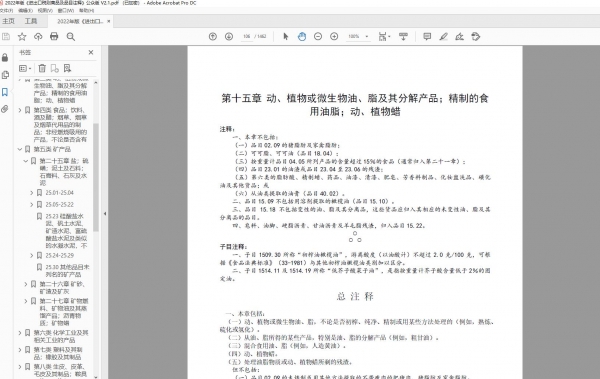Open bookmark 25.01-25.04
Screen dimensions: 600x379
coord(59,193)
